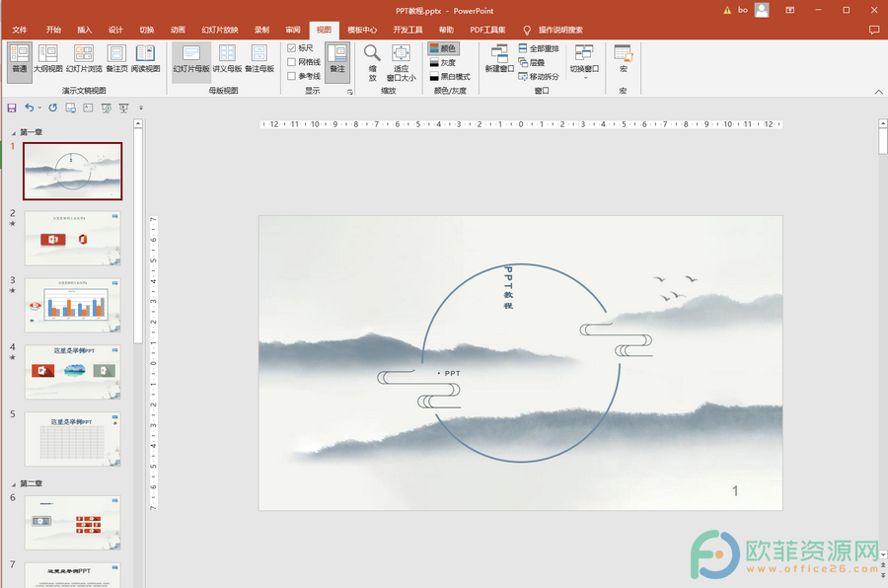Click Move Split (移动拆分)
This screenshot has width=888, height=588.
539,77
